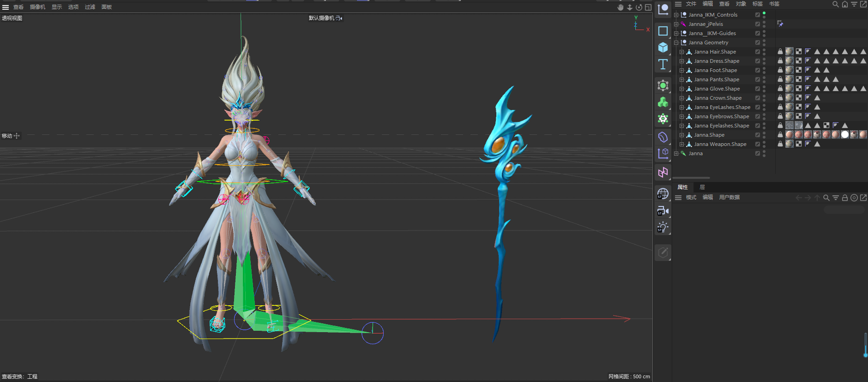Viewport: 868px width, 382px height.
Task: Expand the Janna__IKM-Guides tree node
Action: (x=676, y=33)
